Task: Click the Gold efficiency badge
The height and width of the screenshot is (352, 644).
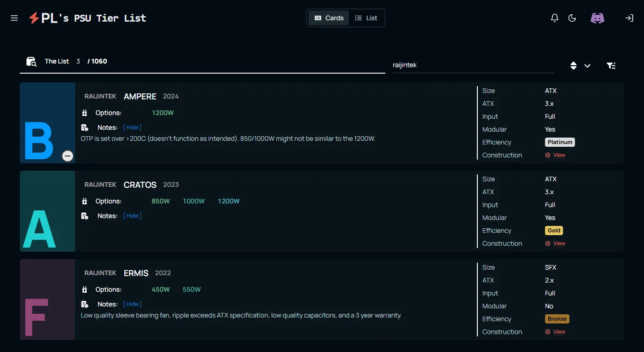Action: pyautogui.click(x=554, y=231)
